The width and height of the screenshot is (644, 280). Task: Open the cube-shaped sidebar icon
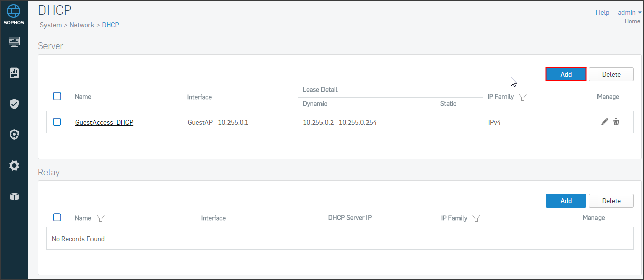click(x=14, y=197)
